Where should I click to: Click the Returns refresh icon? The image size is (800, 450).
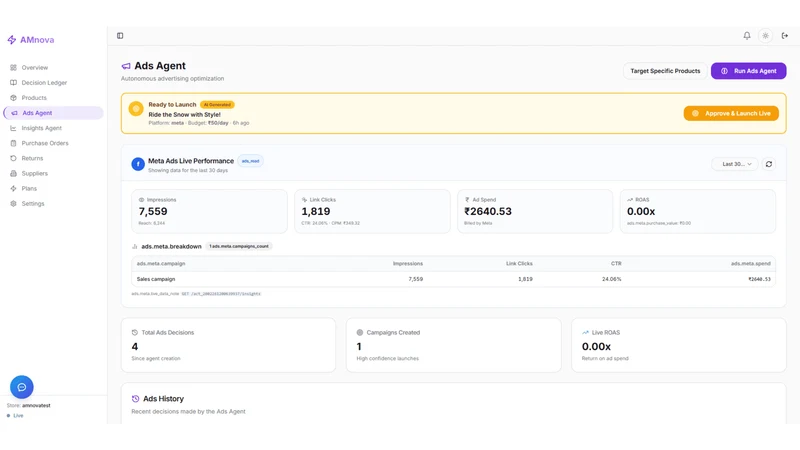13,158
